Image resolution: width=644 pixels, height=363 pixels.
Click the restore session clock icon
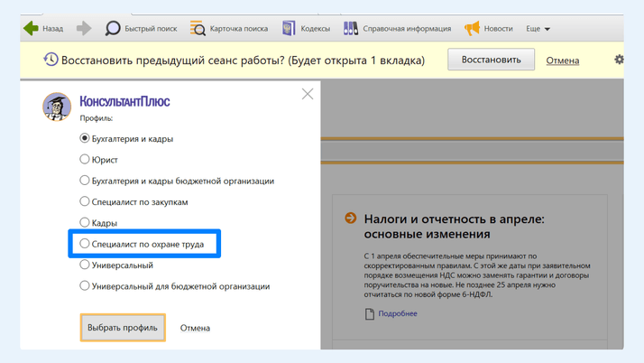(x=51, y=60)
